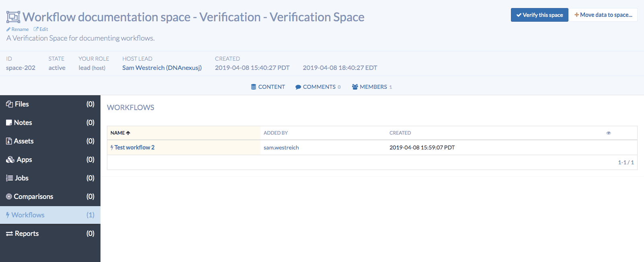This screenshot has width=644, height=262.
Task: Click created date 2019-04-08 15:59:07 PDT
Action: 422,147
